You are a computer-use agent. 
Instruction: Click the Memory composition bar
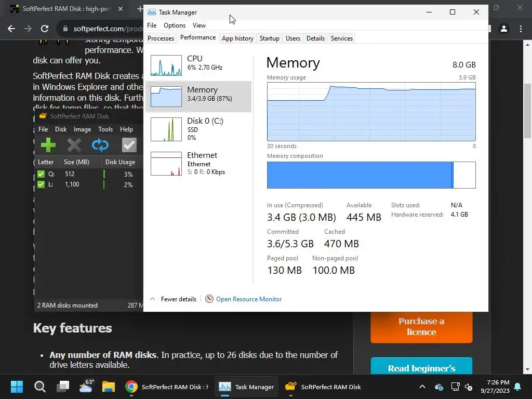click(371, 175)
